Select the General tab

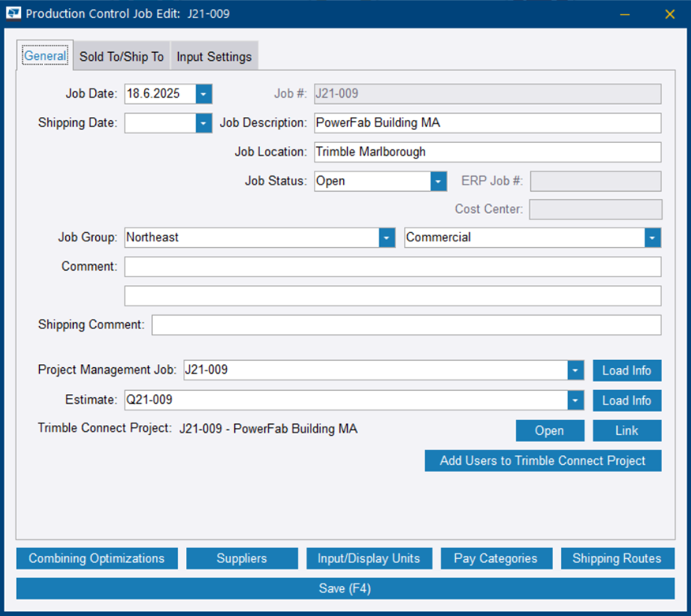(46, 56)
